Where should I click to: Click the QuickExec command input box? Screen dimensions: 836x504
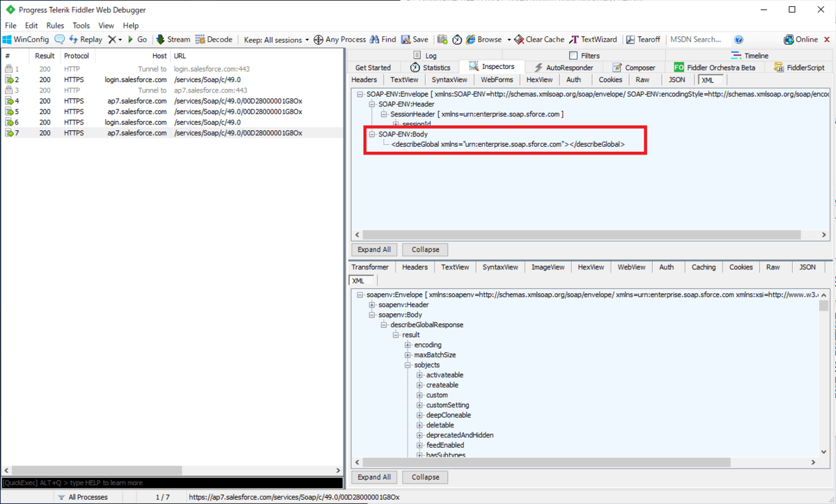click(x=172, y=482)
